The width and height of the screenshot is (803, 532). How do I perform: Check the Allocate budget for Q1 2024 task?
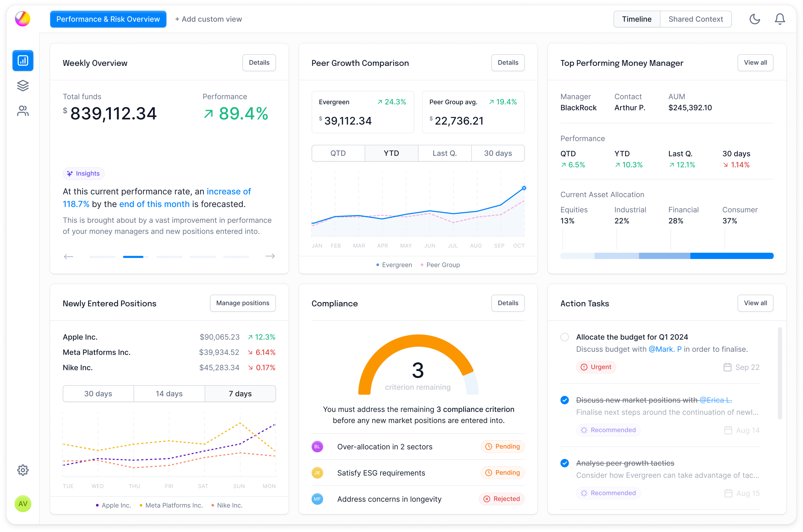pyautogui.click(x=564, y=337)
